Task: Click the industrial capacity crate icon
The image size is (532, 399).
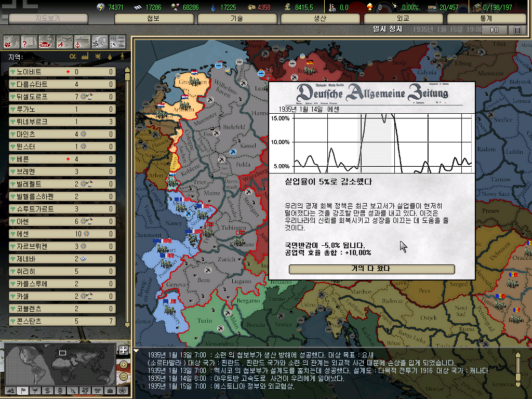Action: (x=477, y=7)
